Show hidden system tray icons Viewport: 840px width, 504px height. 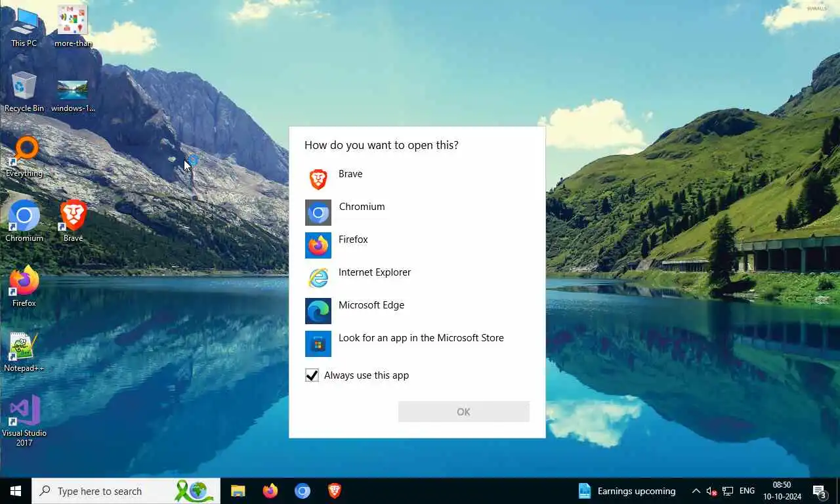coord(696,491)
